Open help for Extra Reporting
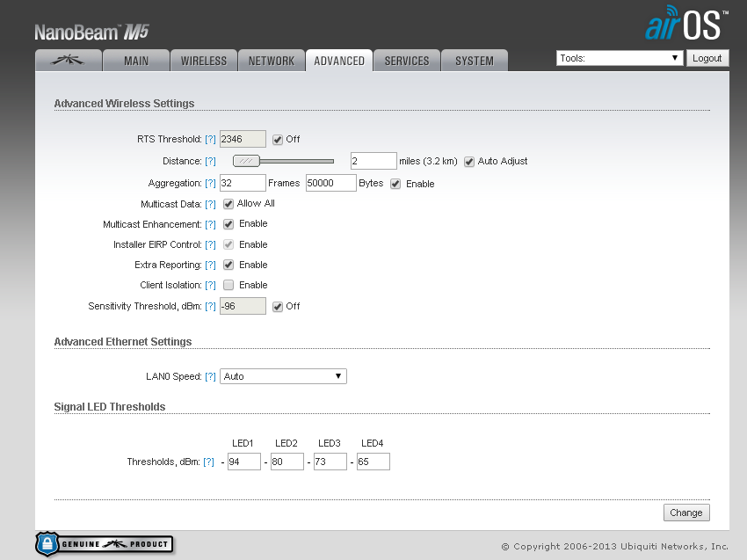 click(210, 265)
